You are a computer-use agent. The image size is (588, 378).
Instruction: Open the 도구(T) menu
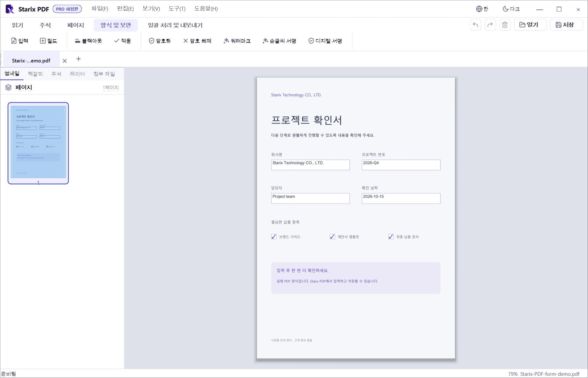point(177,9)
